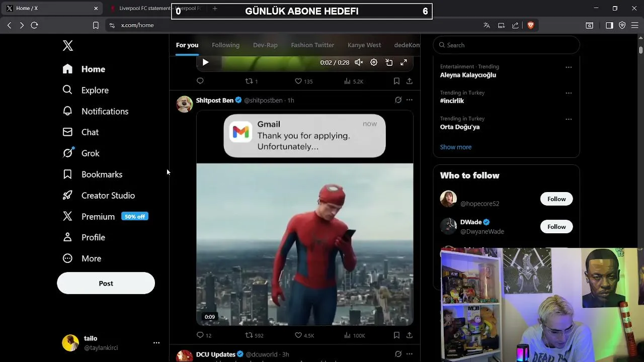Click the X logo in sidebar
This screenshot has width=644, height=362.
coord(68,45)
